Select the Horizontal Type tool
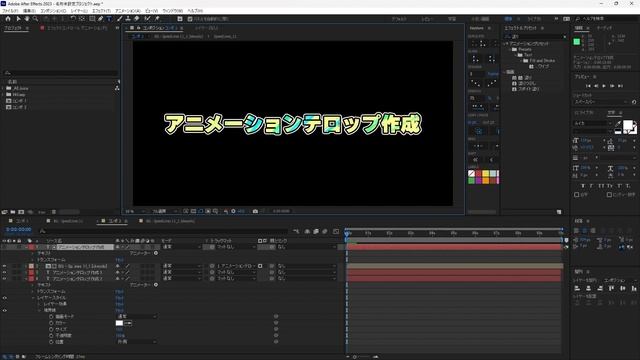 (x=109, y=19)
